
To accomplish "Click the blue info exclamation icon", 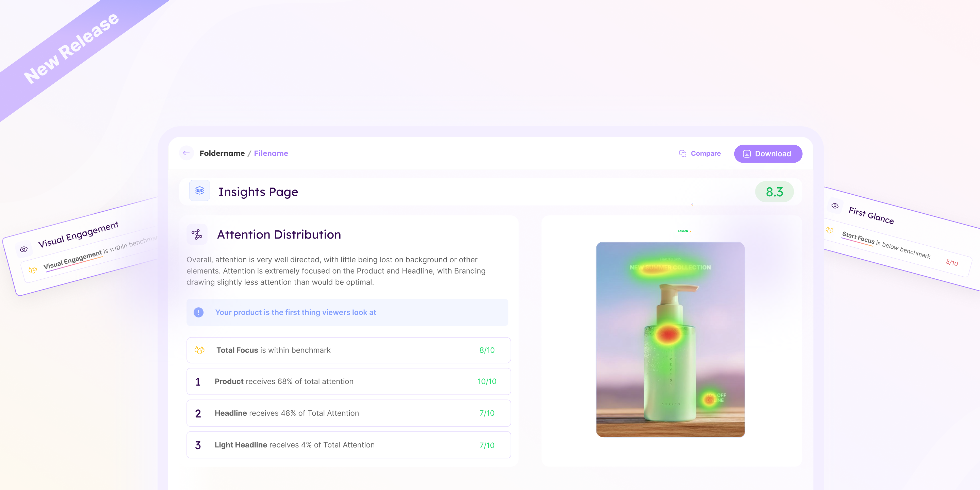I will (x=199, y=312).
